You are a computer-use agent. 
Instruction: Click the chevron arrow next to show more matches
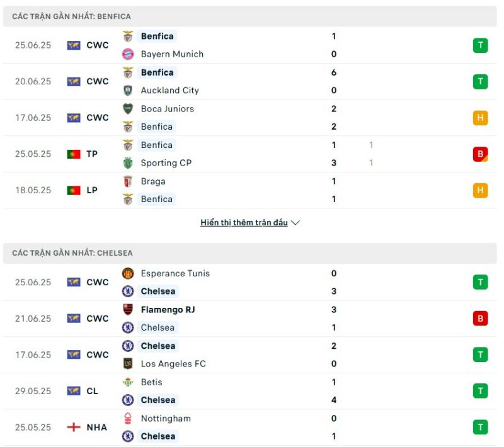(x=295, y=222)
